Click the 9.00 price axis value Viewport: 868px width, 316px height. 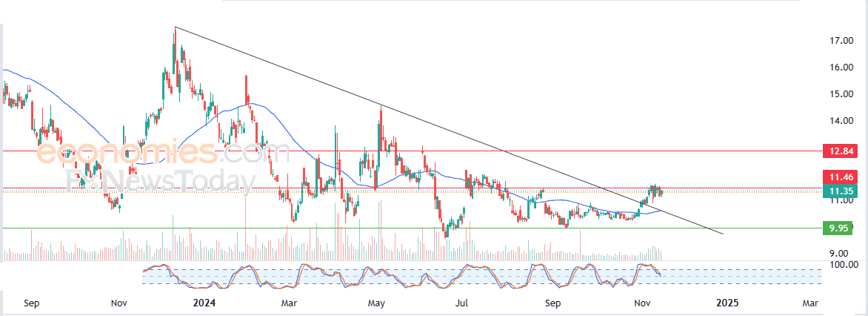coord(841,254)
